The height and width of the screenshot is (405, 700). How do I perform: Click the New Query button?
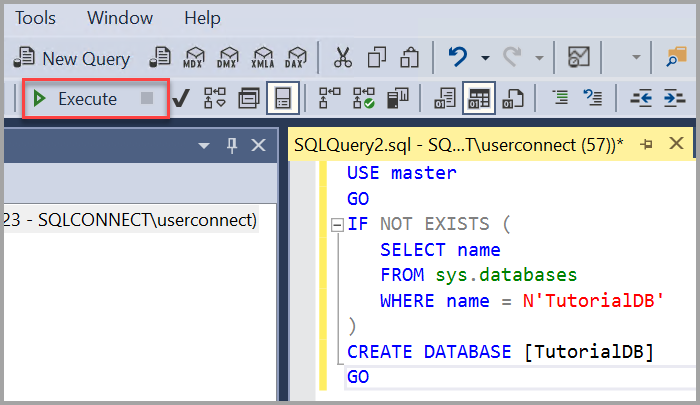point(74,58)
